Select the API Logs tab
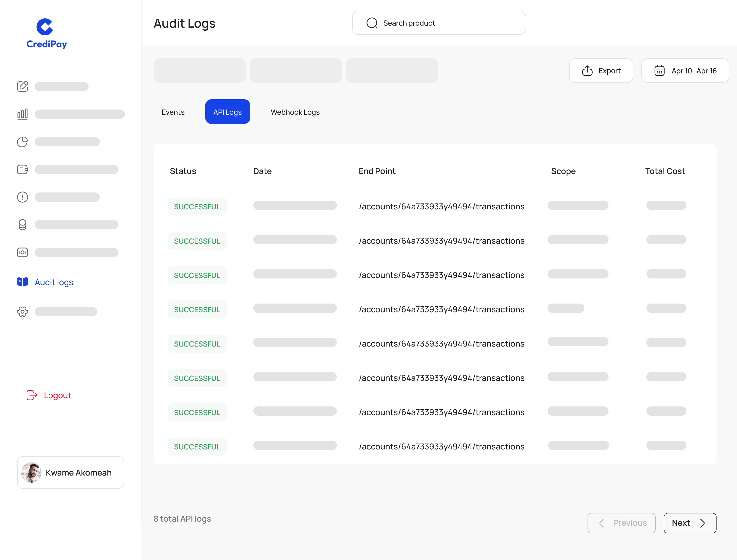 pyautogui.click(x=227, y=112)
